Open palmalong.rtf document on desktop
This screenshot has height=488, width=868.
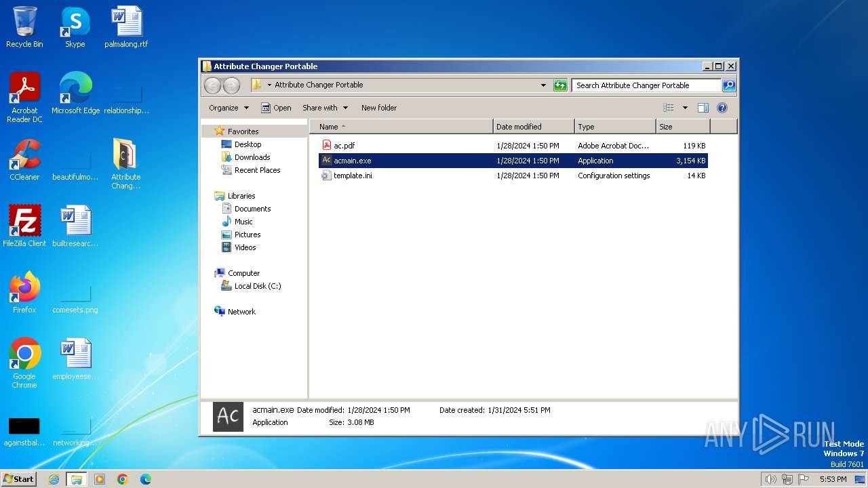click(x=126, y=27)
